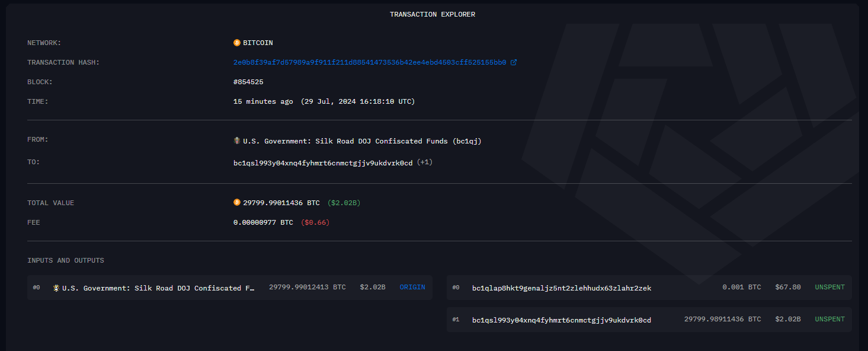Open the TO recipient address bc1qsl993y04
The width and height of the screenshot is (868, 351).
point(323,163)
